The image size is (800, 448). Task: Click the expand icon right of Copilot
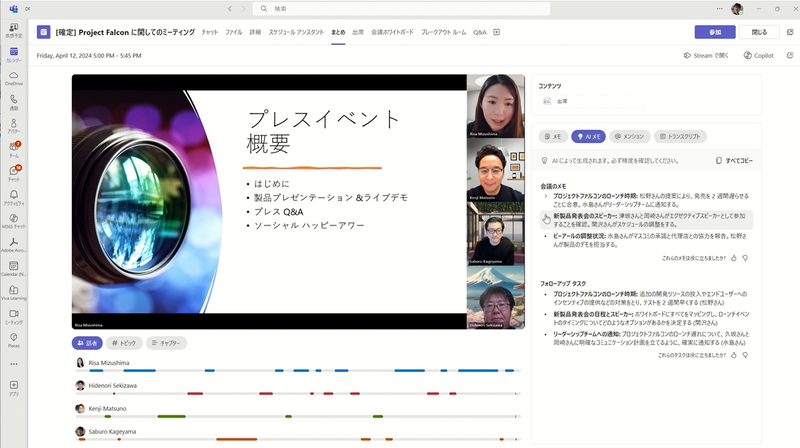coord(790,55)
